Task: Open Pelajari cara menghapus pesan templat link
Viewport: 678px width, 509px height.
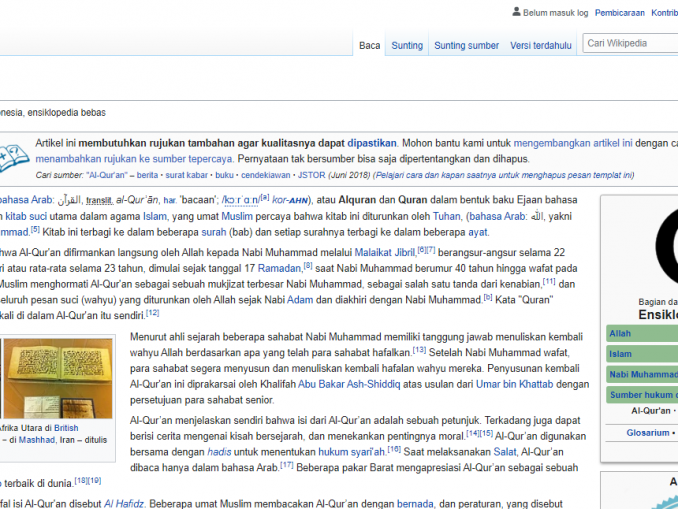Action: pos(504,175)
